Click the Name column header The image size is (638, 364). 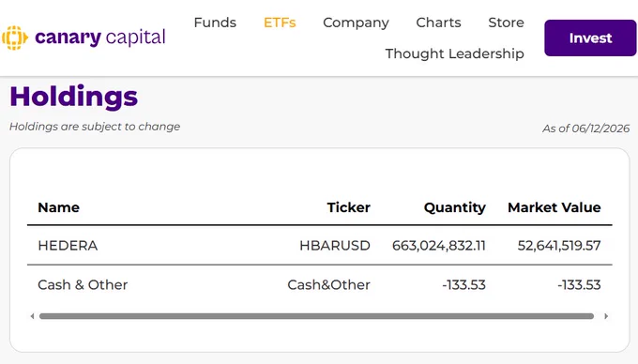click(x=58, y=207)
